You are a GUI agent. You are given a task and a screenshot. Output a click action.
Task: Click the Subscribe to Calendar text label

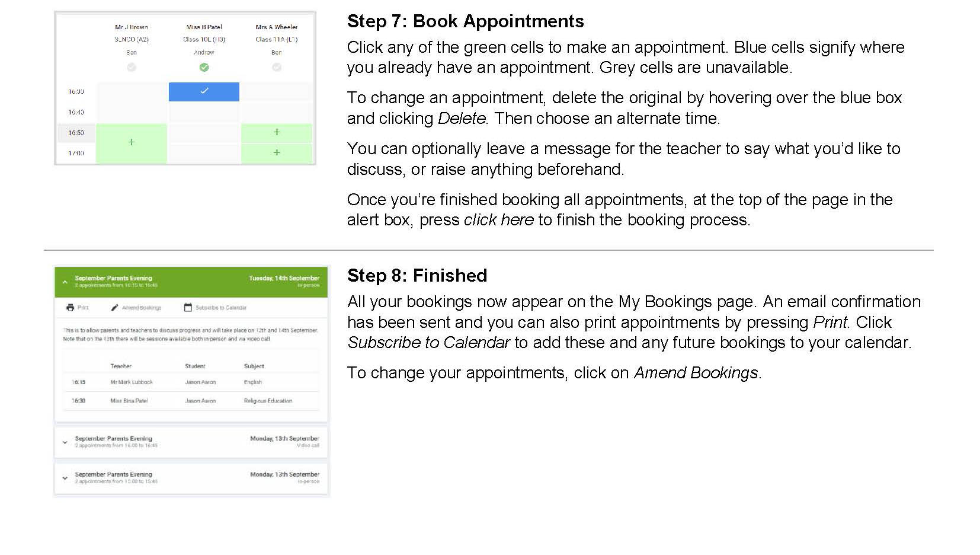[221, 308]
